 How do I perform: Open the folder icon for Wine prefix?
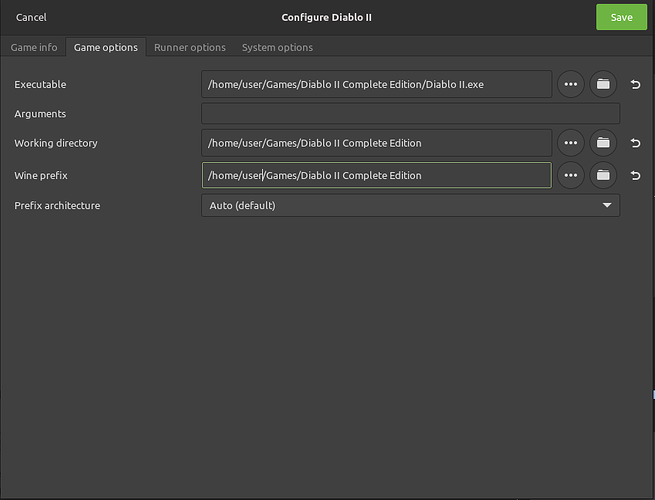coord(603,175)
